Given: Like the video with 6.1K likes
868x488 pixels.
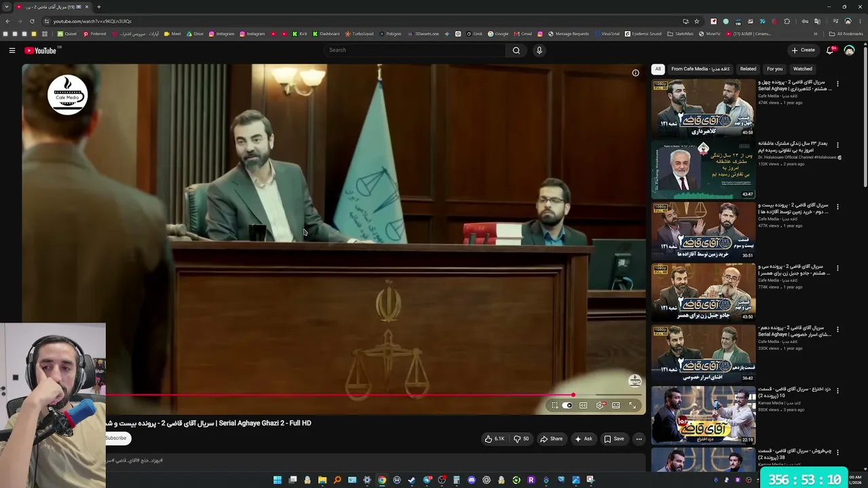Looking at the screenshot, I should (494, 439).
